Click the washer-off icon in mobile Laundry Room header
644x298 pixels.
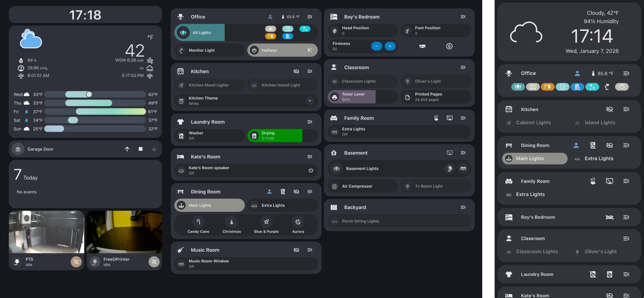tap(593, 275)
